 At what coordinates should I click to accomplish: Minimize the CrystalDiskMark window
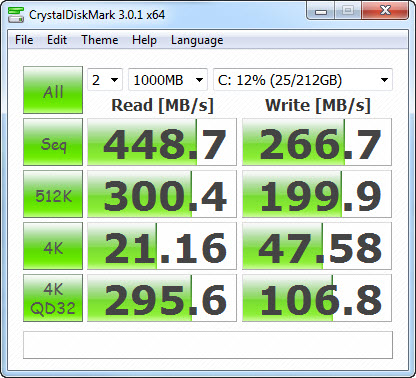321,11
